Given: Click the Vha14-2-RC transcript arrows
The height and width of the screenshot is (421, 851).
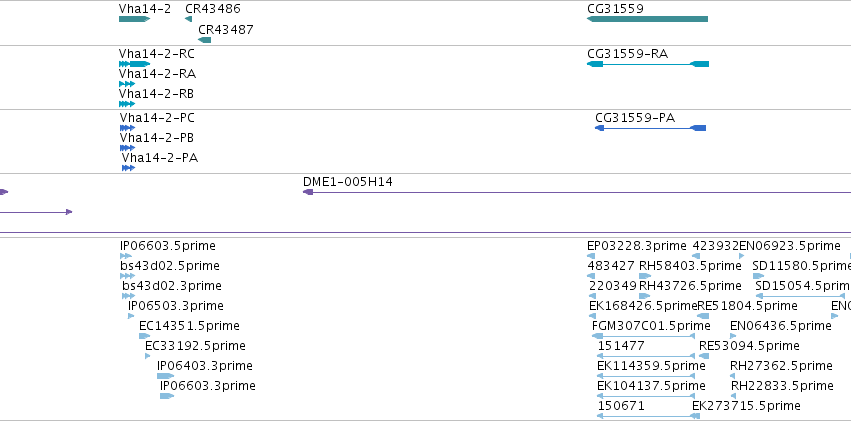Looking at the screenshot, I should 134,64.
